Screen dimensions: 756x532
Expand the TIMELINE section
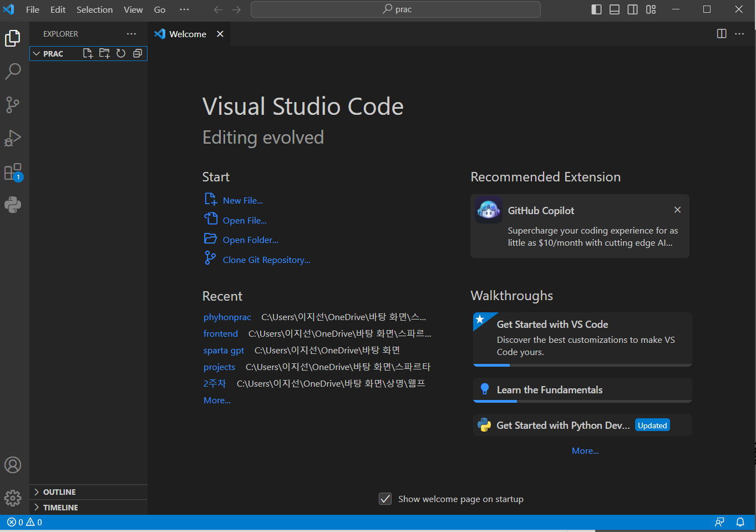(89, 508)
